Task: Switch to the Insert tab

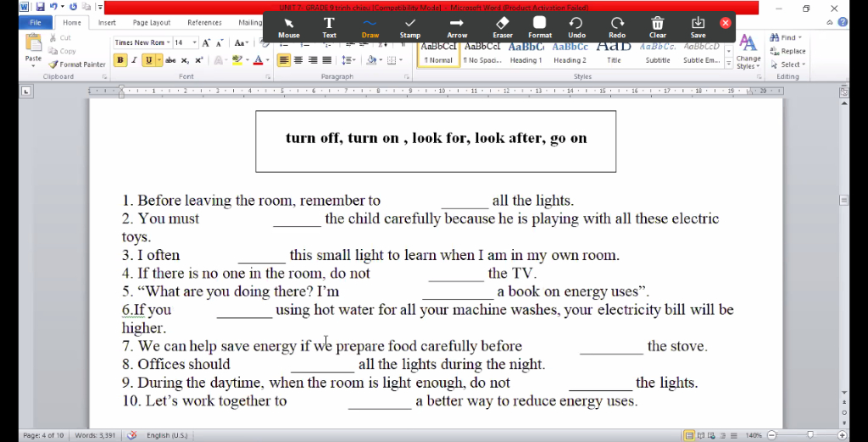Action: (x=107, y=23)
